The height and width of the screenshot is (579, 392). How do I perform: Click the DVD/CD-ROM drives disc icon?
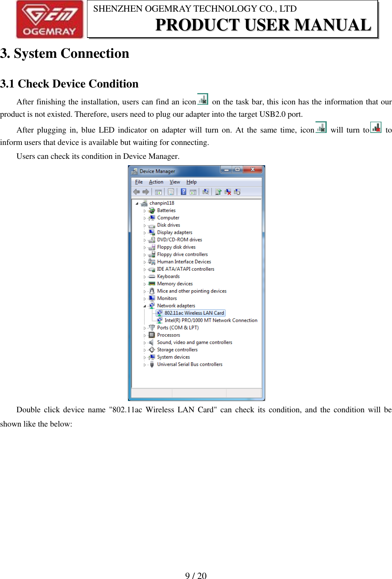152,240
